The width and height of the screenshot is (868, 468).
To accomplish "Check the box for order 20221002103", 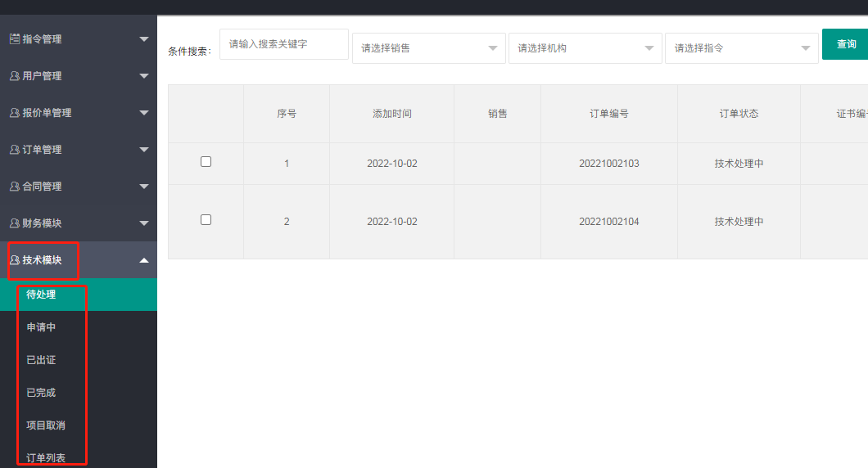I will coord(206,162).
